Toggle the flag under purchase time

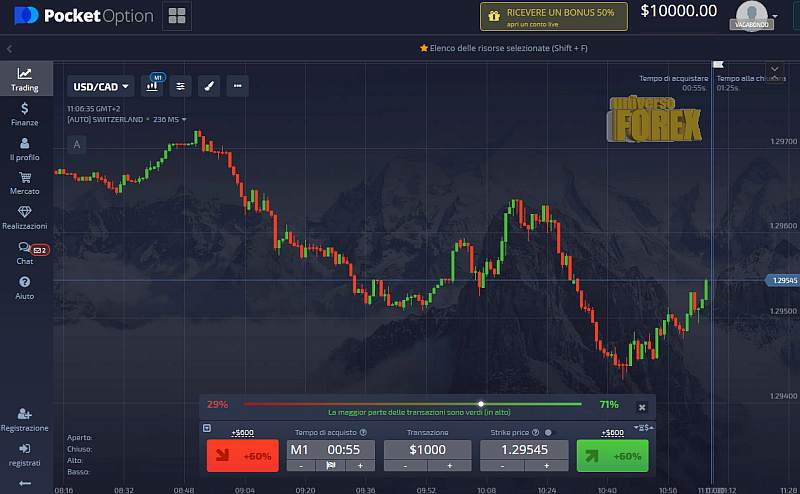tap(331, 465)
